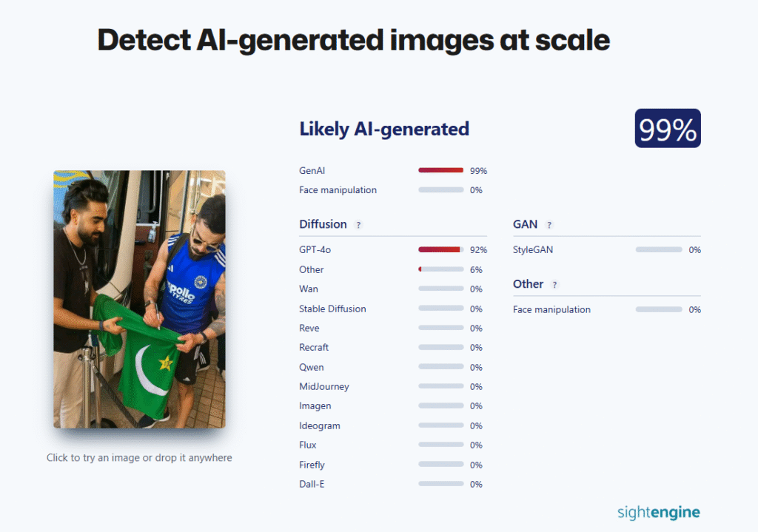Click the MidJourney label
Viewport: 758px width, 532px height.
pyautogui.click(x=323, y=386)
